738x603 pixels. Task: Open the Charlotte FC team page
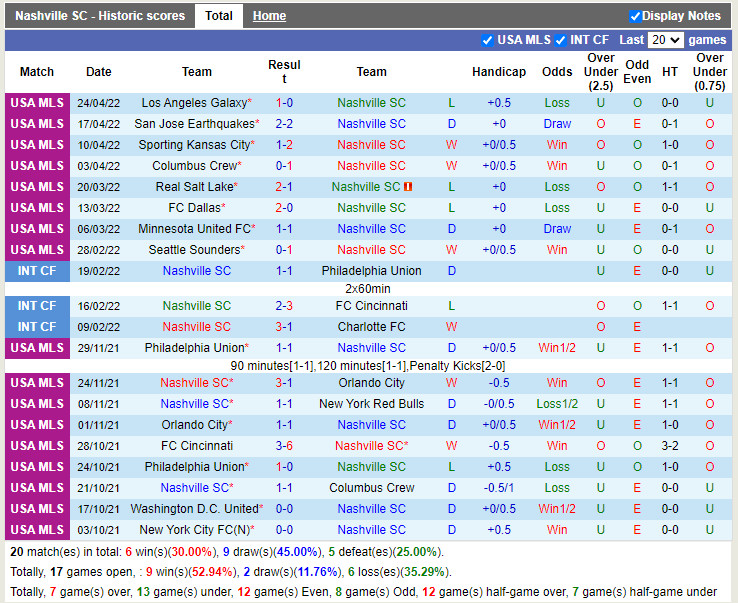371,327
